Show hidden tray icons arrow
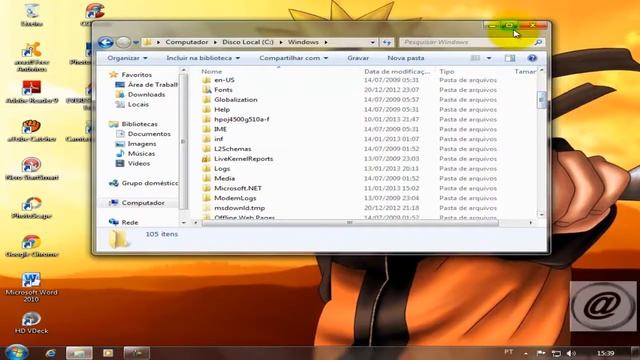640x360 pixels. (526, 353)
